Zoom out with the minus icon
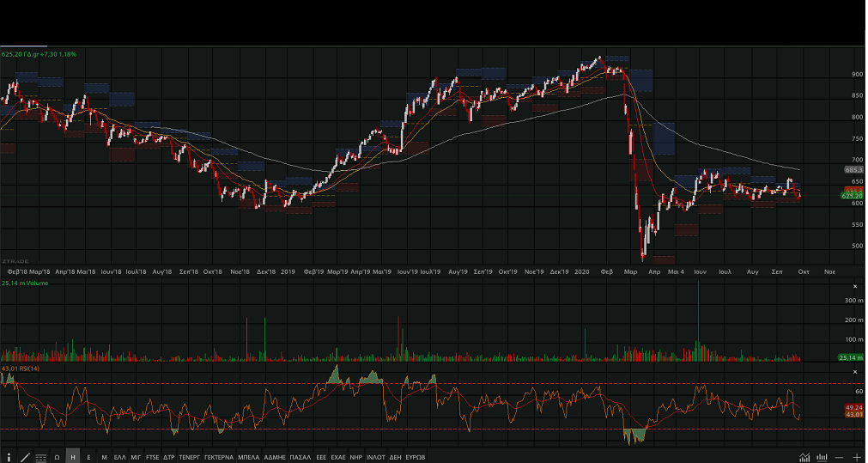 [839, 457]
